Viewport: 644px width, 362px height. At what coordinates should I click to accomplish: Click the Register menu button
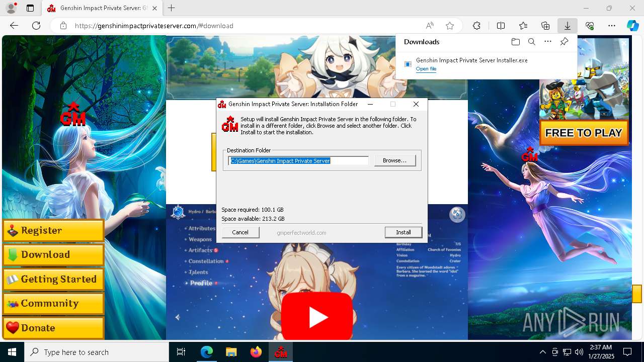pyautogui.click(x=53, y=231)
